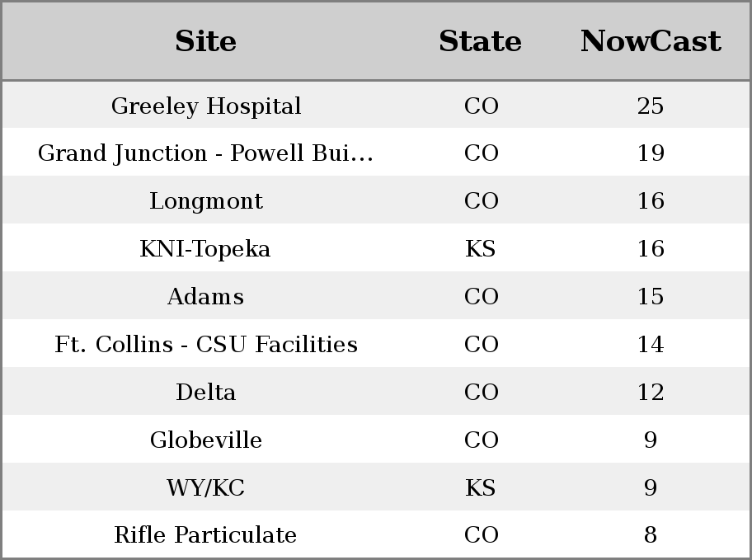Click the Globeville site entry
This screenshot has width=752, height=560.
point(206,440)
